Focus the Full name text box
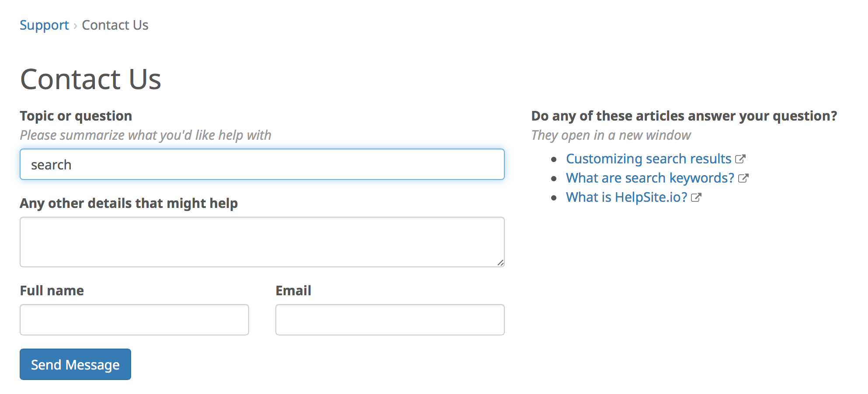This screenshot has width=868, height=394. 134,320
